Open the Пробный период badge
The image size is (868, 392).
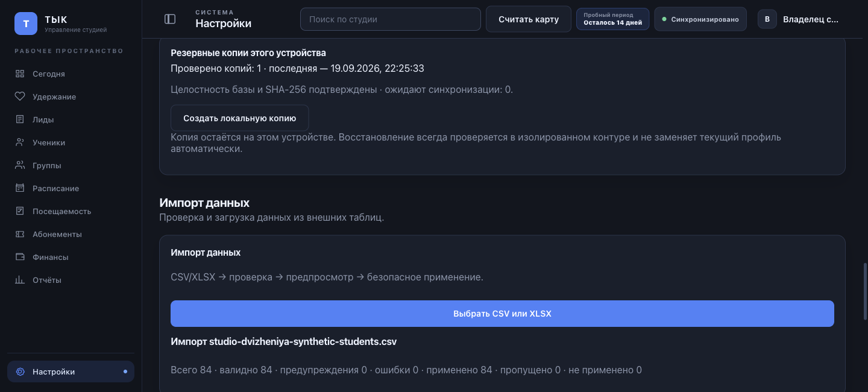point(612,19)
